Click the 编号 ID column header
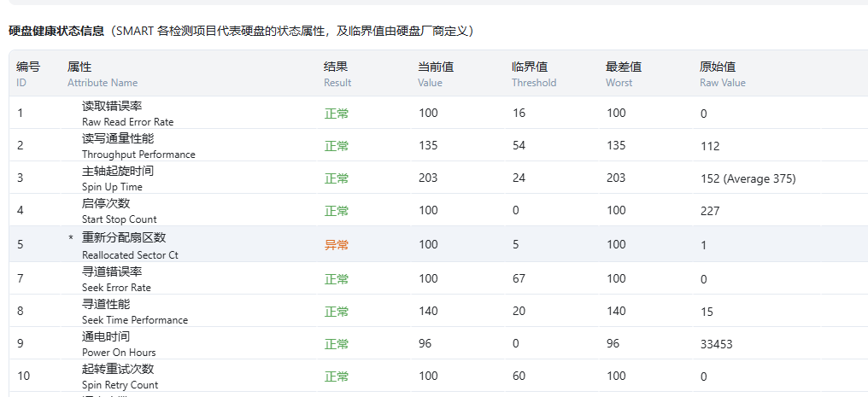868x397 pixels. click(28, 74)
